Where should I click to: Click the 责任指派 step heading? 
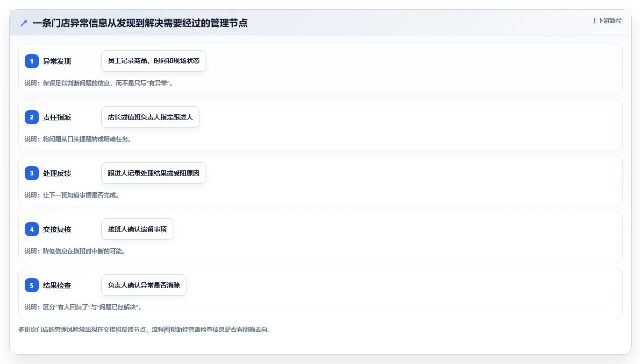[57, 117]
